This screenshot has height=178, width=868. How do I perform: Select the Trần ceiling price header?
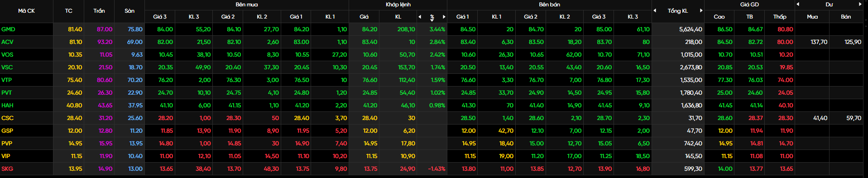pyautogui.click(x=99, y=11)
